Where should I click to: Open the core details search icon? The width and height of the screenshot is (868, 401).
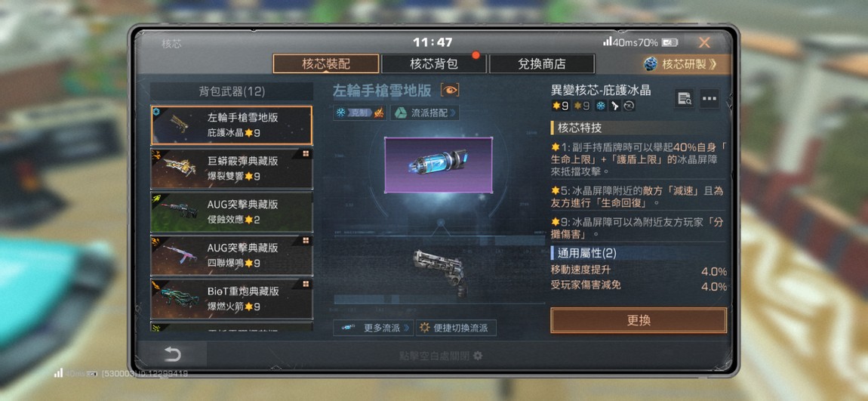pos(685,99)
